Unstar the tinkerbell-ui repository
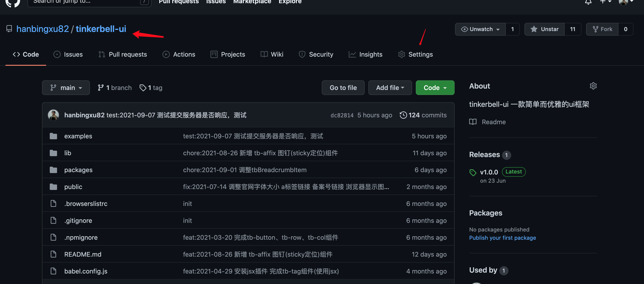The width and height of the screenshot is (644, 284). coord(545,29)
